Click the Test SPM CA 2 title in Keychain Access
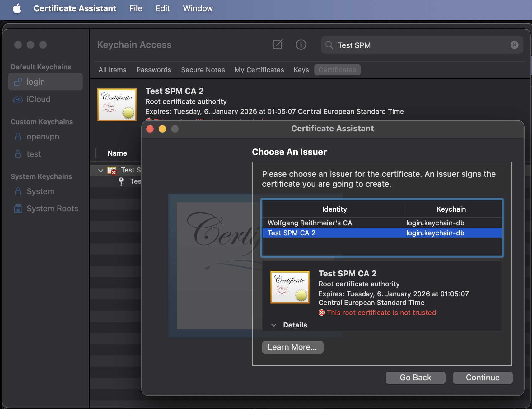532x409 pixels. [x=175, y=91]
